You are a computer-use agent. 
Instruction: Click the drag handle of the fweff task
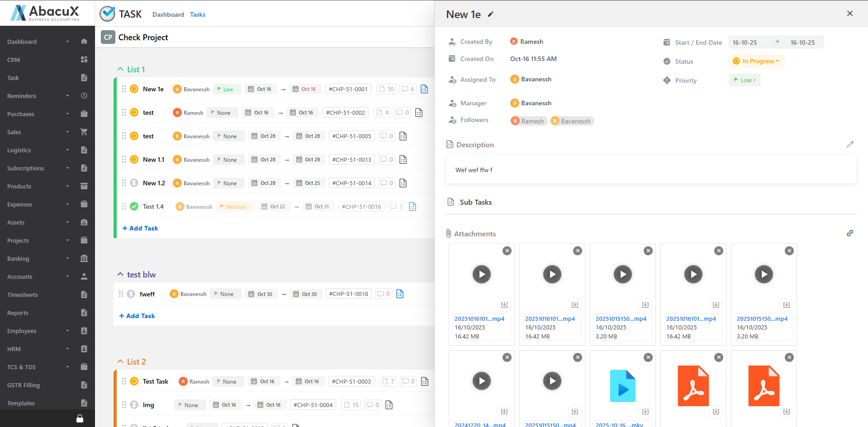(x=121, y=294)
